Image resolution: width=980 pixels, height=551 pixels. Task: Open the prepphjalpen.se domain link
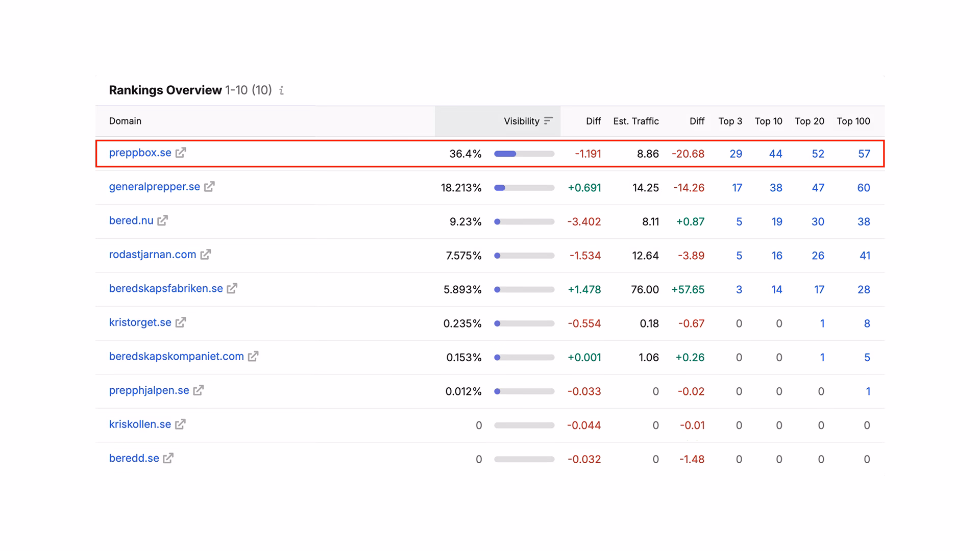149,390
